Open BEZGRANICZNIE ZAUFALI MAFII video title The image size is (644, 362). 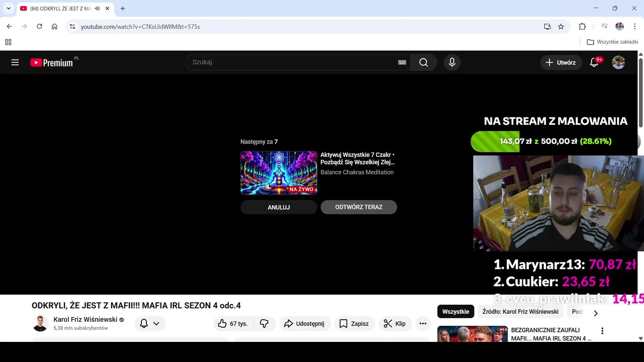click(551, 334)
